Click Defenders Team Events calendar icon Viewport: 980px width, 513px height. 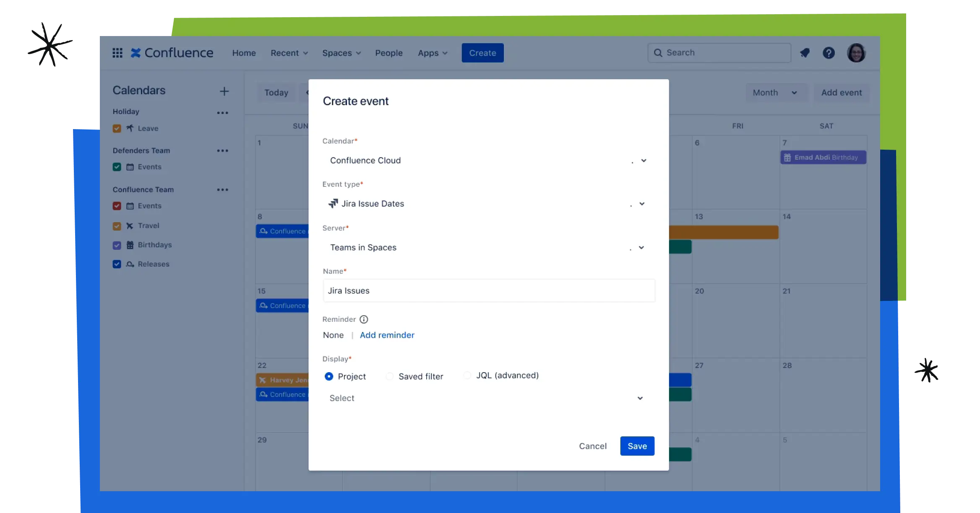[x=130, y=167]
